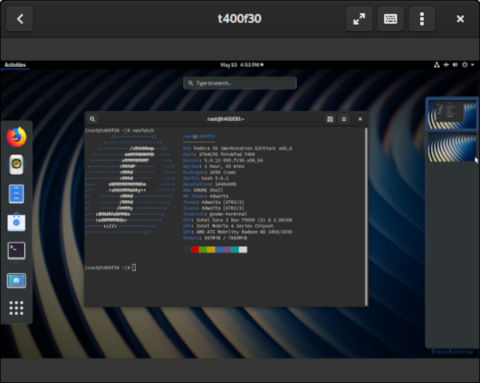480x383 pixels.
Task: Click the Packages (rpm) line
Action: tap(210, 172)
